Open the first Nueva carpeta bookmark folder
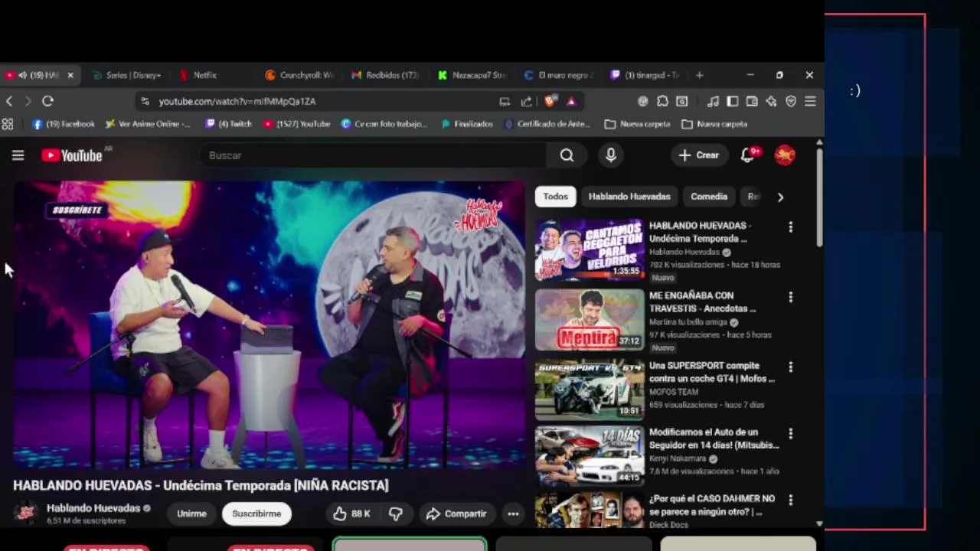Screen dimensions: 980x551 637,124
